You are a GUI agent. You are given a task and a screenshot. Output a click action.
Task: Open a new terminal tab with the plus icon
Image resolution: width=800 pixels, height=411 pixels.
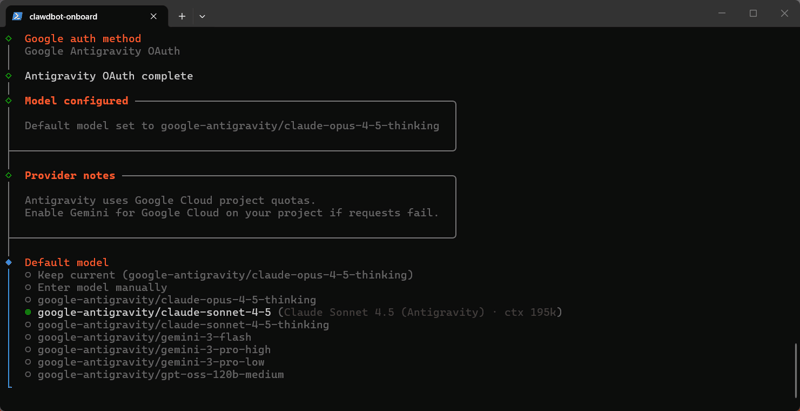point(182,16)
